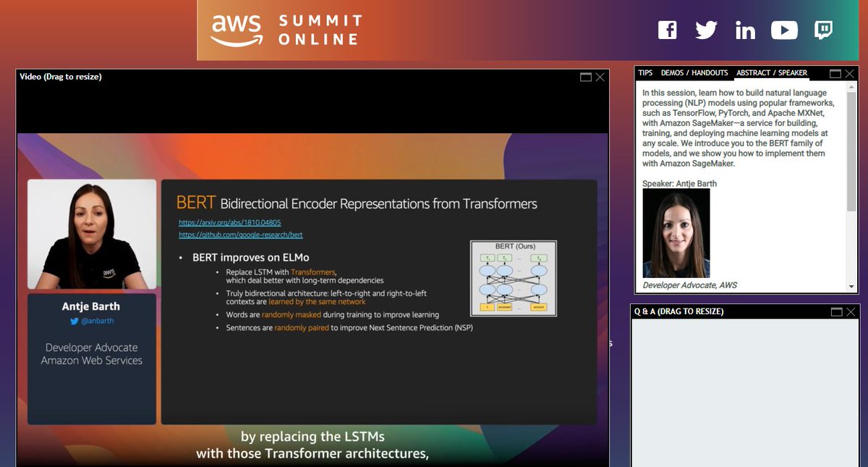The image size is (868, 467).
Task: Open the arxiv.org/abs/1810.04805 link
Action: click(x=230, y=223)
